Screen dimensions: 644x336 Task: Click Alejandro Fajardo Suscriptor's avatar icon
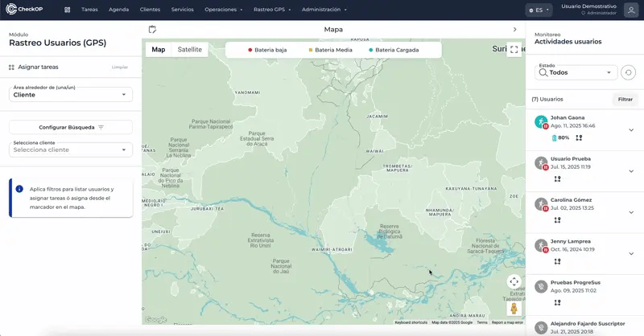coord(541,327)
